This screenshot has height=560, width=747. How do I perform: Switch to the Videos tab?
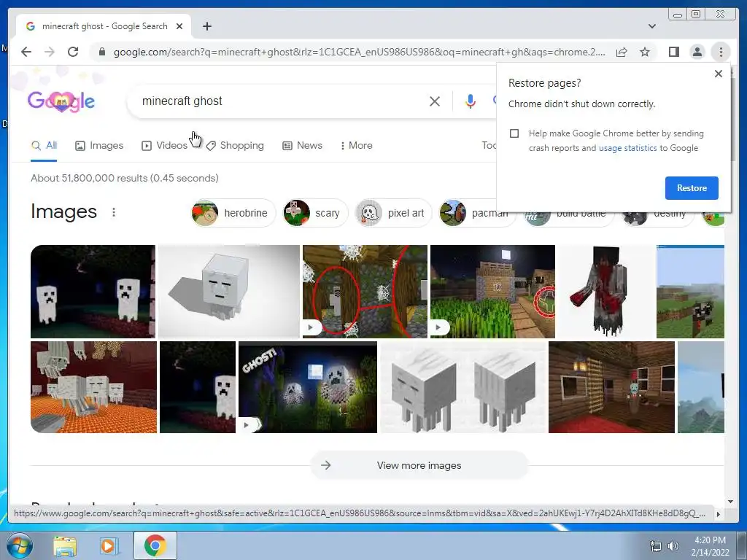(x=164, y=146)
